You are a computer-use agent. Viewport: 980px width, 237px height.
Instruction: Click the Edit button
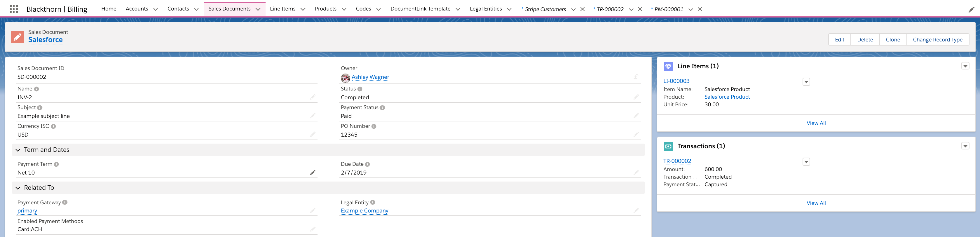(x=840, y=40)
